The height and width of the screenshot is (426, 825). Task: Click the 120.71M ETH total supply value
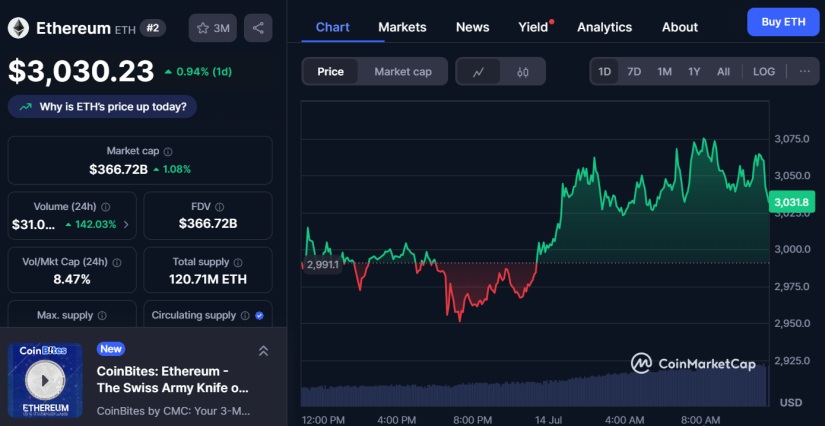tap(208, 279)
